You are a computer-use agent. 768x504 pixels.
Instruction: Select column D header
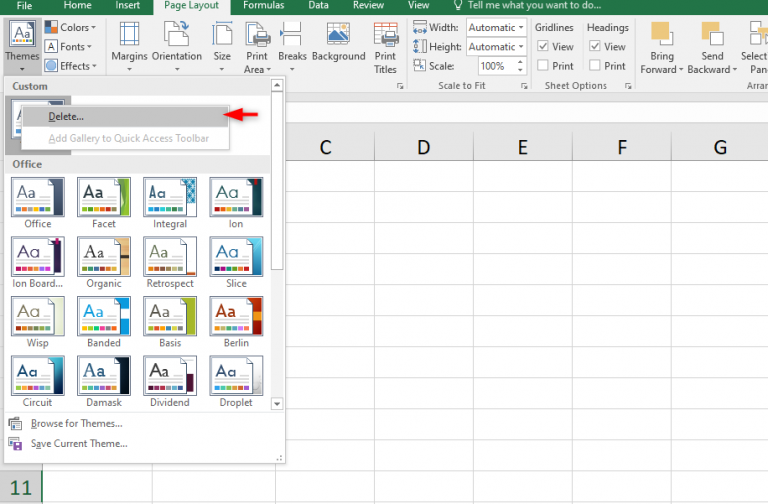[x=424, y=146]
